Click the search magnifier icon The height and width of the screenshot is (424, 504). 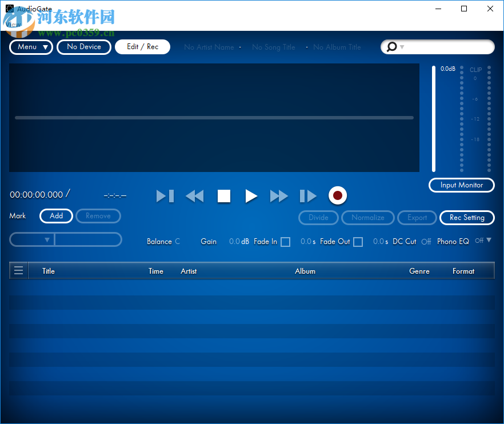pos(392,47)
